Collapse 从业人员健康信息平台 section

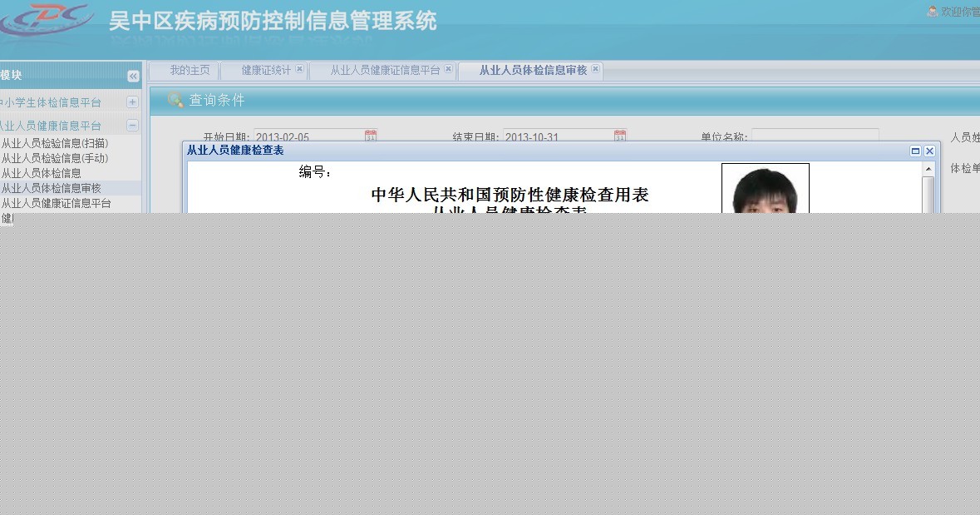click(x=132, y=125)
